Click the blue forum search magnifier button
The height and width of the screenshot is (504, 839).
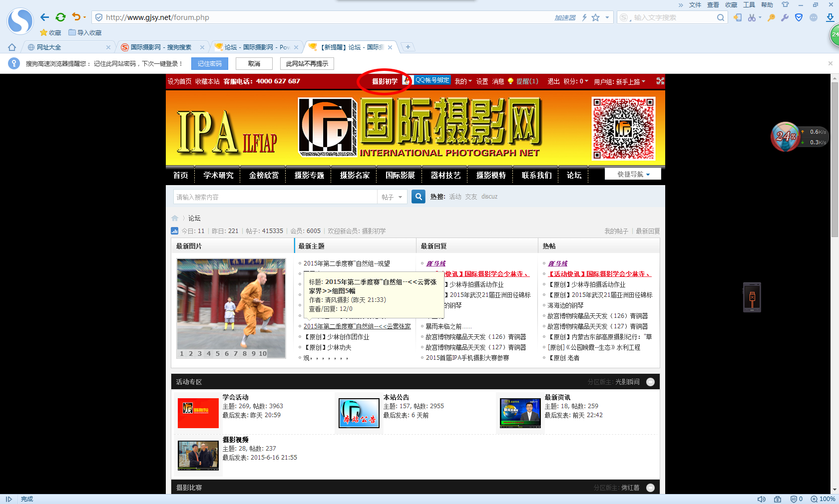[419, 197]
